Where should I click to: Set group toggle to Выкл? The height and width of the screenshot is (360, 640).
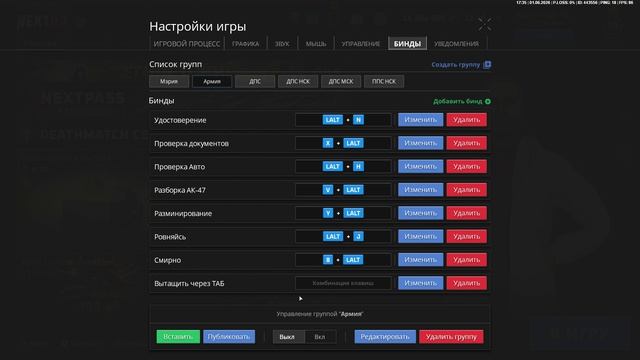point(288,337)
